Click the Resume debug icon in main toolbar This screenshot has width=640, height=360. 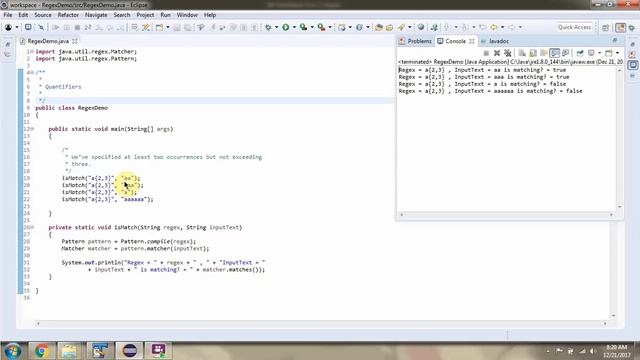[56, 27]
